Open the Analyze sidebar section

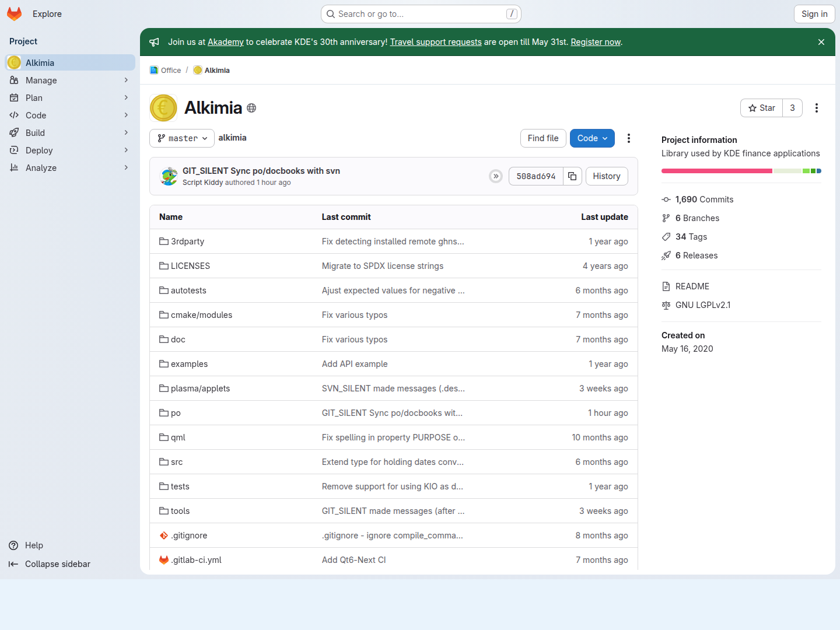tap(70, 167)
